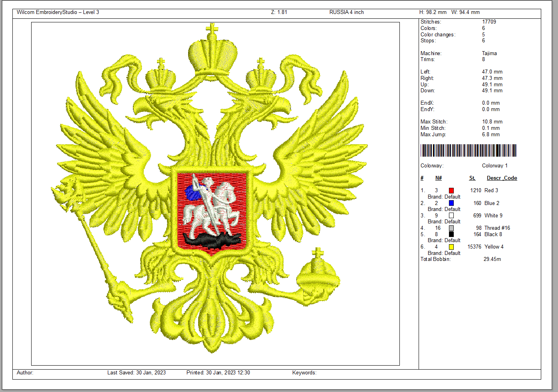This screenshot has height=392, width=558.
Task: Click the Max Jump value '6.8 mm'
Action: [x=491, y=135]
